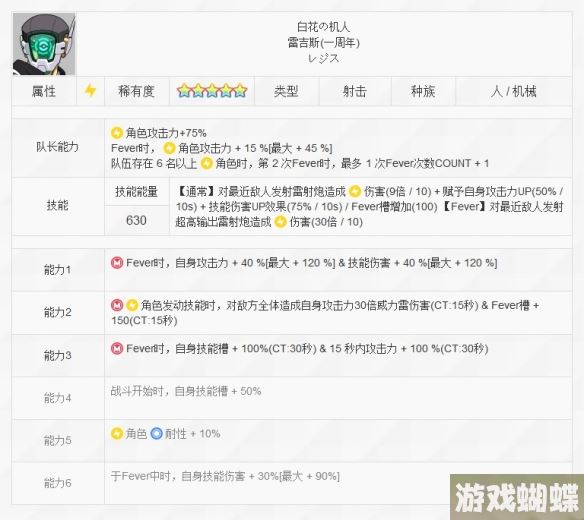Click thunder icon next to 伤害(30倍 / 10)
584x520 pixels.
(280, 222)
